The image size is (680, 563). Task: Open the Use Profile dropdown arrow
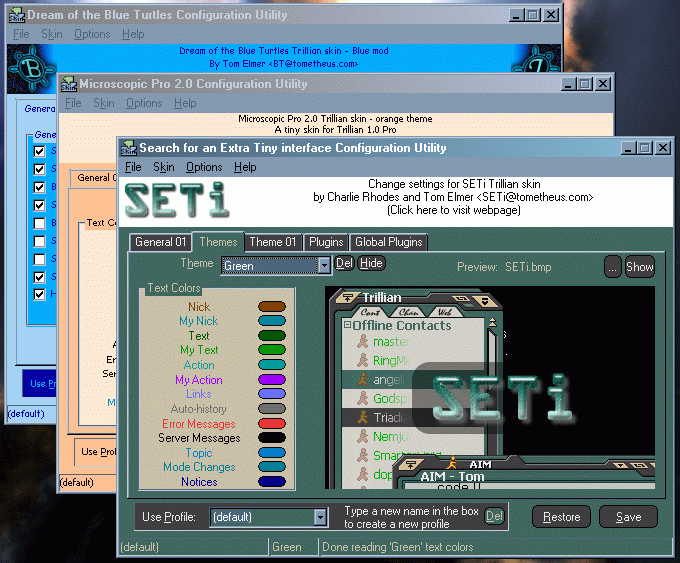(x=320, y=517)
